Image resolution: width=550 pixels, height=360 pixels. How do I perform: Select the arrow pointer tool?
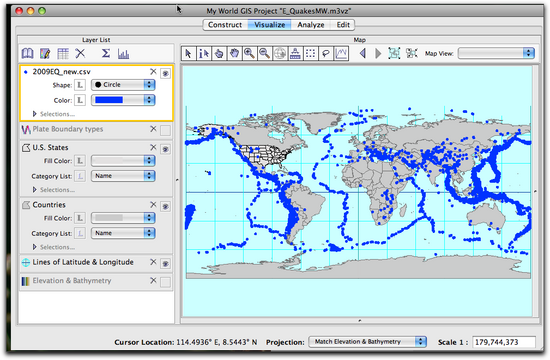point(189,54)
